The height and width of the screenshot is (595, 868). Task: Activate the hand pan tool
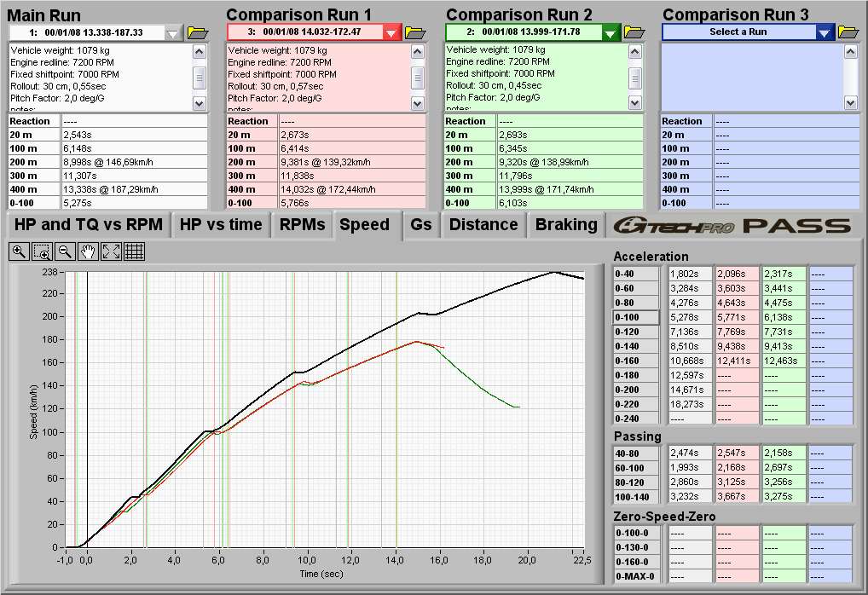88,251
